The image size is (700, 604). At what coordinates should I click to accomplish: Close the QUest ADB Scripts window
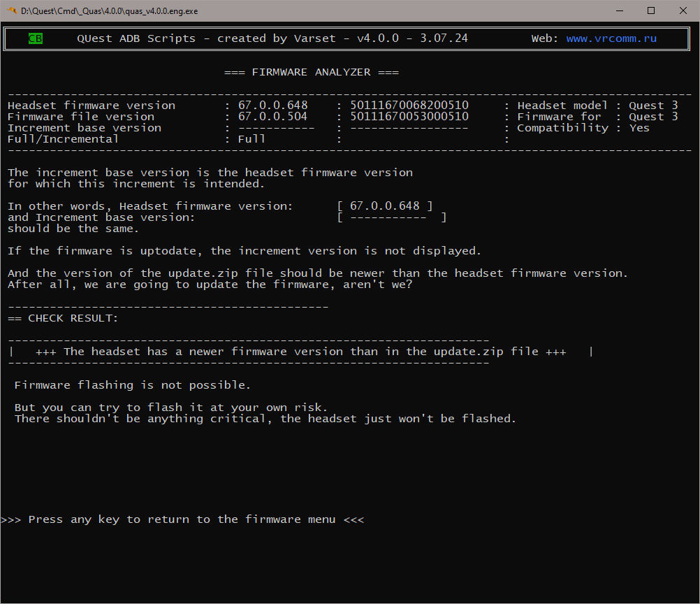(683, 10)
